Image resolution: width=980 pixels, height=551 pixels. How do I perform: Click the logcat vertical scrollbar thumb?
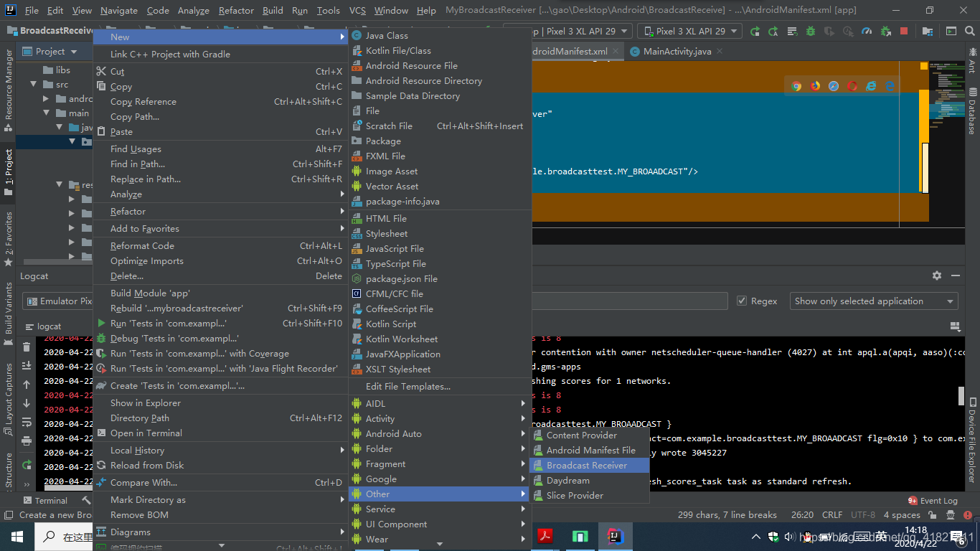961,396
